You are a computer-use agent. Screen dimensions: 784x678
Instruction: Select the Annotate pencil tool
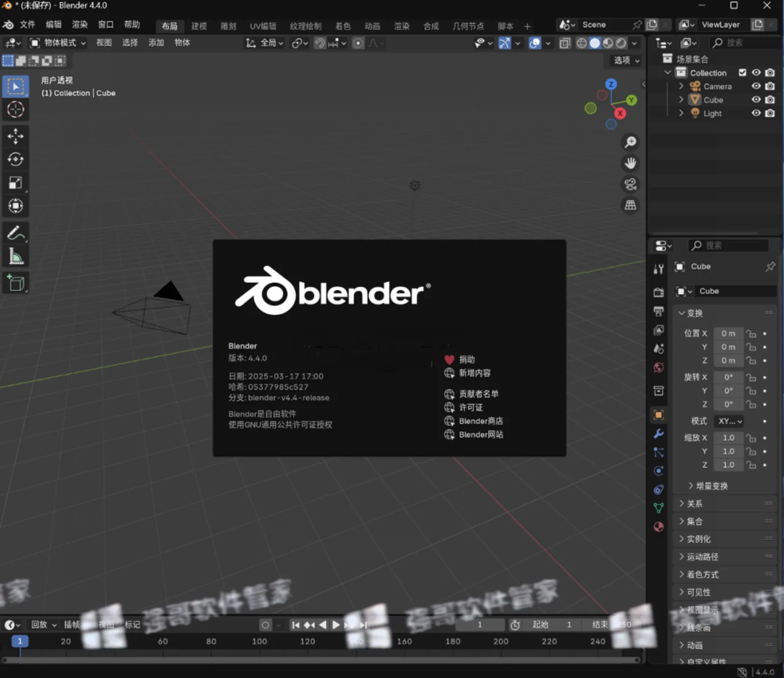pyautogui.click(x=16, y=233)
